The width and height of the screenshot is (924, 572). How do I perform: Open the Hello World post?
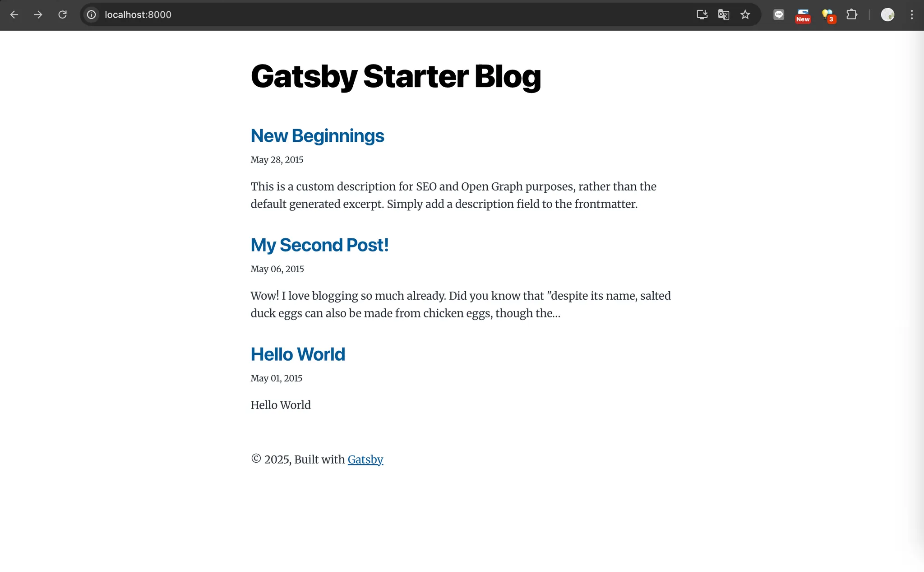pyautogui.click(x=298, y=354)
